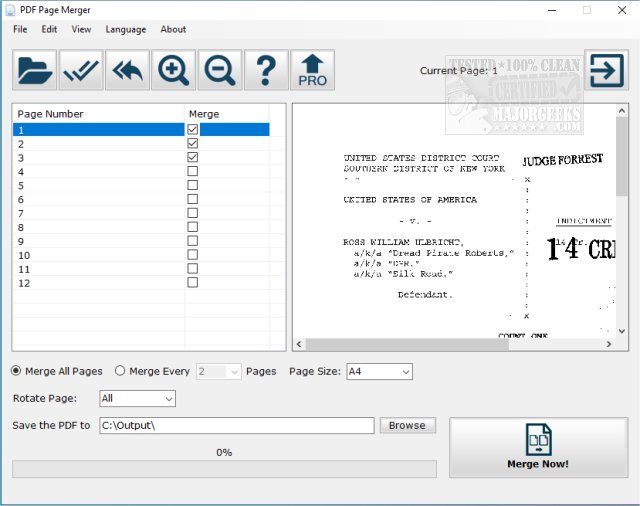Click the preview scroll left arrow

pos(299,344)
